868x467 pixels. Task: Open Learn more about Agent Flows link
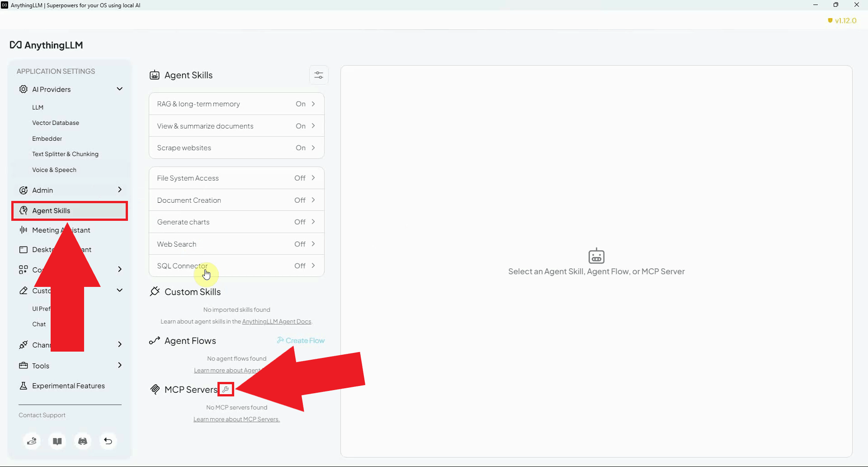tap(227, 370)
